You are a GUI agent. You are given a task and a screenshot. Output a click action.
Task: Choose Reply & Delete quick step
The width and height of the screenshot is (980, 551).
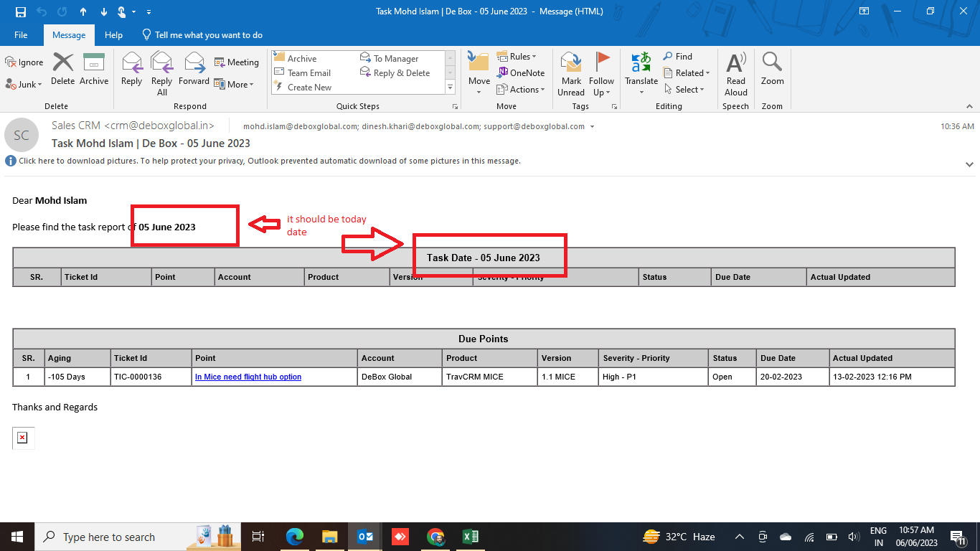pyautogui.click(x=395, y=72)
